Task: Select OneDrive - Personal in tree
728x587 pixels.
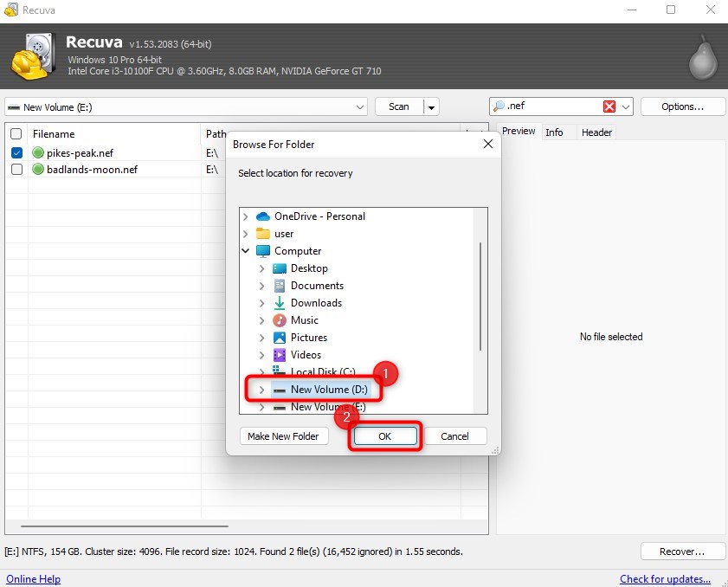Action: (x=319, y=216)
